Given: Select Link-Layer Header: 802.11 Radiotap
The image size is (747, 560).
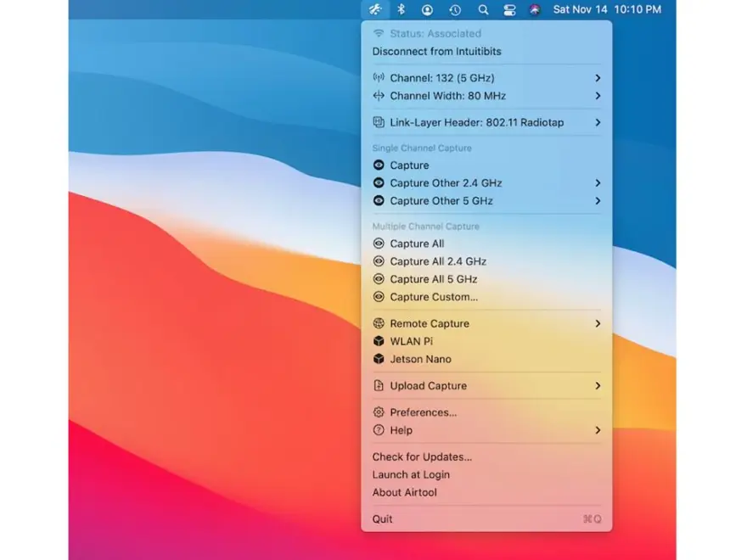Looking at the screenshot, I should pos(486,122).
